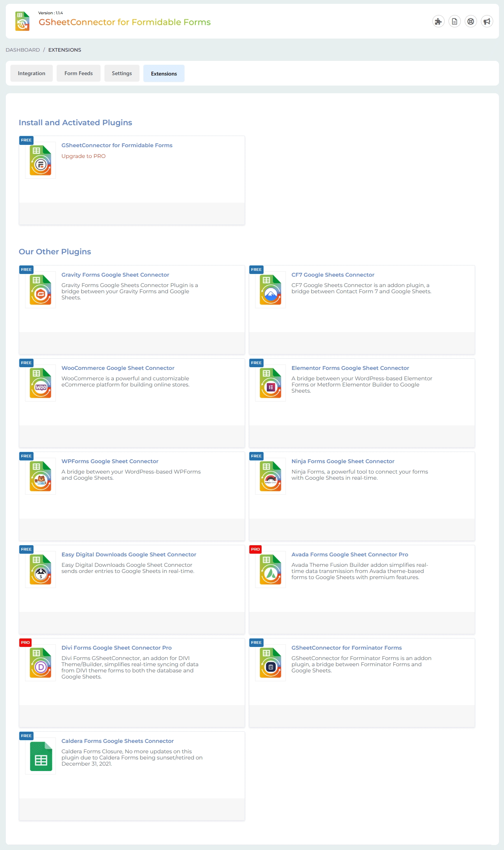Image resolution: width=504 pixels, height=850 pixels.
Task: Click the FREE badge on the Caldera Forms card
Action: click(x=26, y=736)
